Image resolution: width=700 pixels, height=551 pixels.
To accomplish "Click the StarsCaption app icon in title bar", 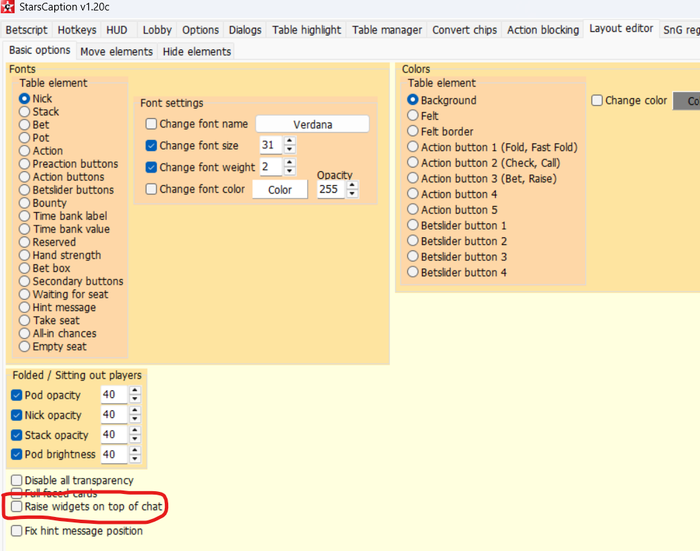I will coord(8,7).
